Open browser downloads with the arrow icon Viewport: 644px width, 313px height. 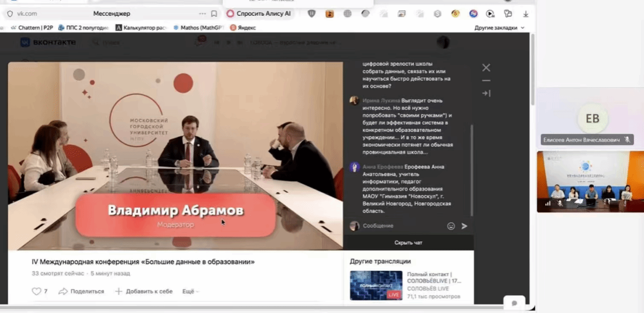(526, 14)
